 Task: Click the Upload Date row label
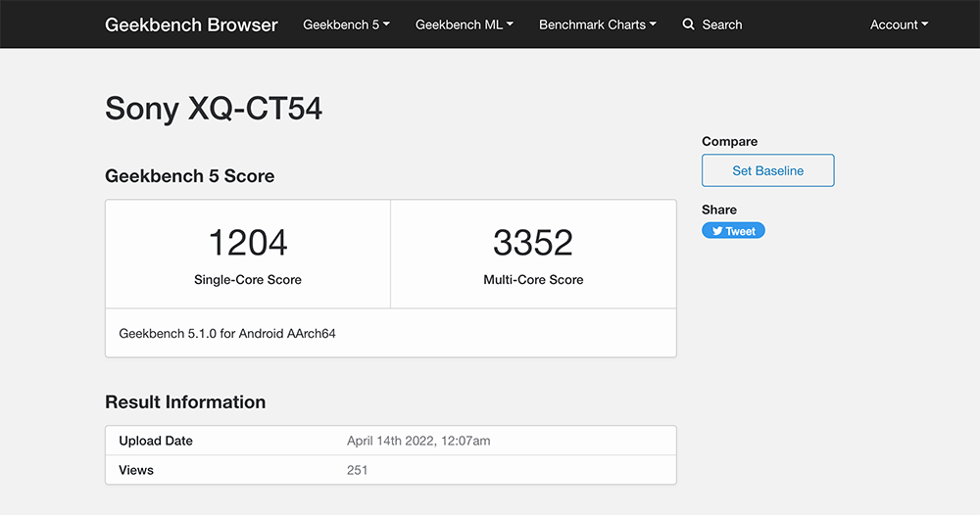coord(156,441)
